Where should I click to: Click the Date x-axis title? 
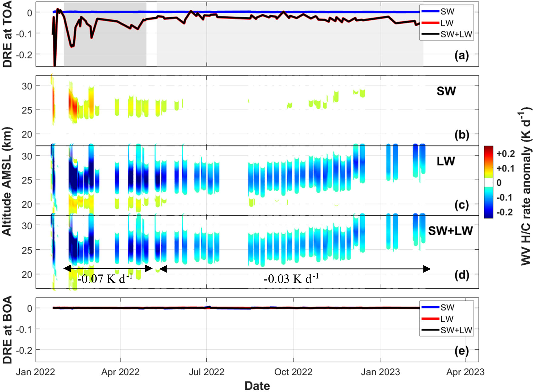[x=257, y=386]
